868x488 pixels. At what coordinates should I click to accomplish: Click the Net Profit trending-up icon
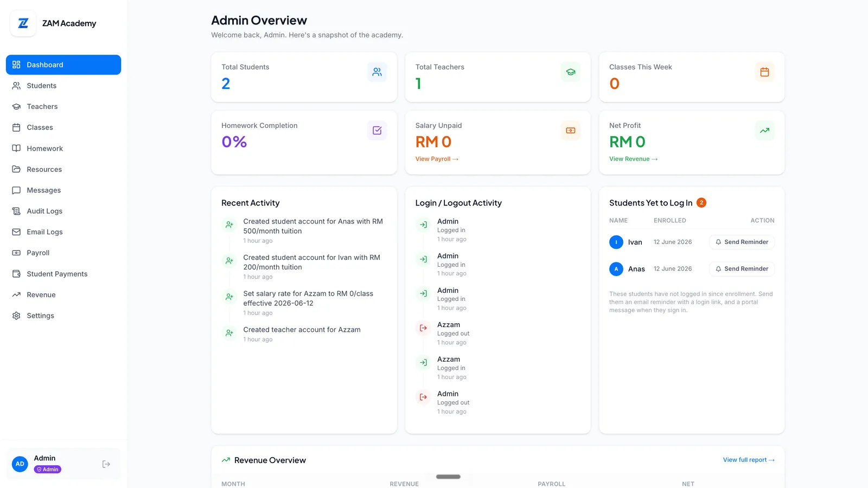click(764, 131)
